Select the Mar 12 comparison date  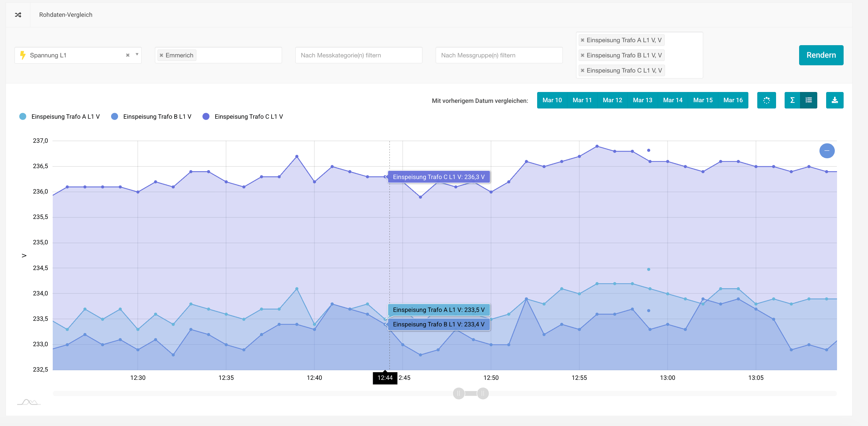tap(613, 100)
